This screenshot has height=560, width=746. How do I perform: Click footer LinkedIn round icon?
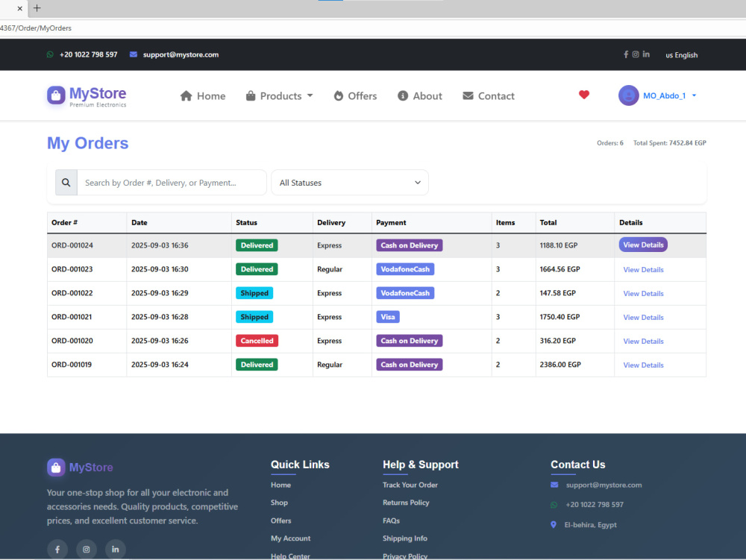115,550
